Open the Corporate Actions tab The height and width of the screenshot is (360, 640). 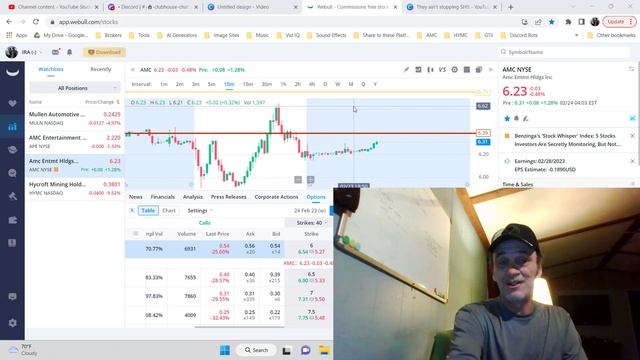(276, 197)
